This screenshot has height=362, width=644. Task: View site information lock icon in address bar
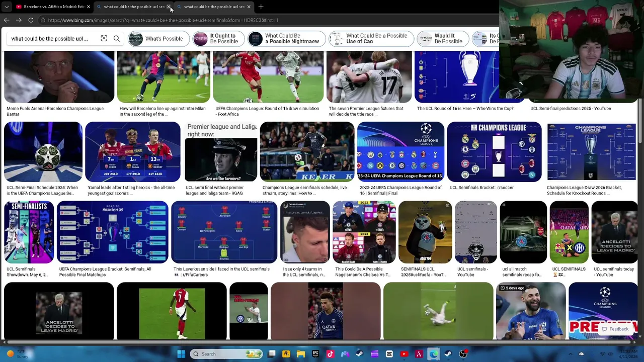pyautogui.click(x=43, y=20)
